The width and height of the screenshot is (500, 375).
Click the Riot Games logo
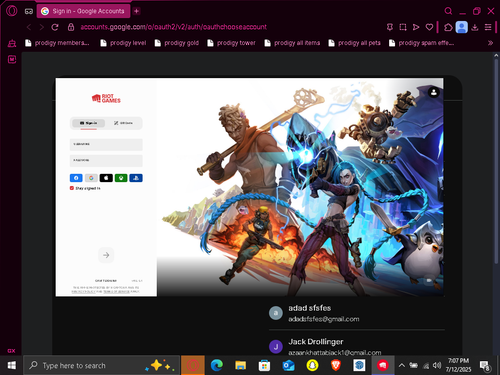pyautogui.click(x=106, y=98)
